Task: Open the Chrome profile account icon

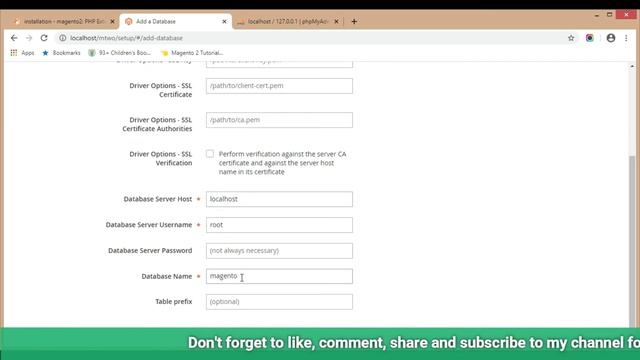Action: tap(611, 38)
